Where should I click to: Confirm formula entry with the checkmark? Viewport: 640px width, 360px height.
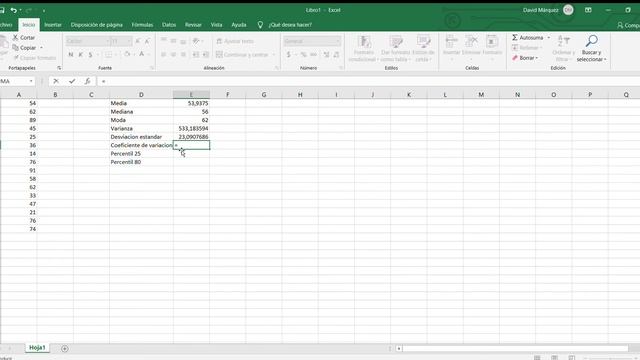[x=72, y=81]
